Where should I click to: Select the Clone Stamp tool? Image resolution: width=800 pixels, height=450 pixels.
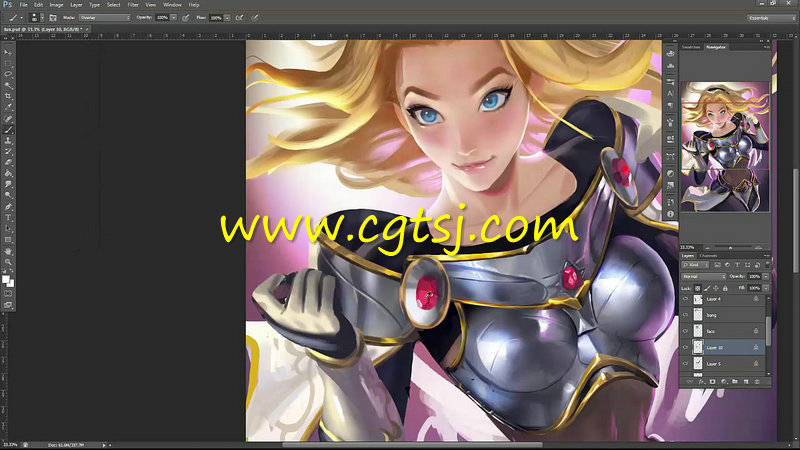[8, 140]
